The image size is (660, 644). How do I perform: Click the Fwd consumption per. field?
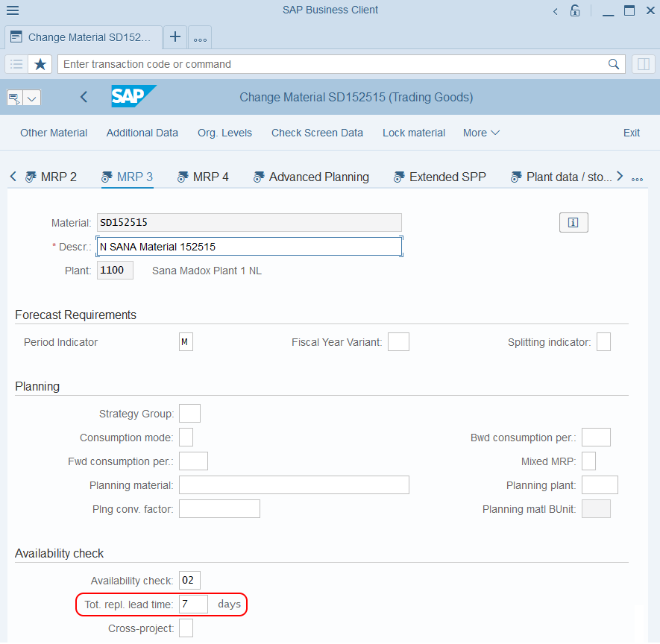tap(193, 461)
